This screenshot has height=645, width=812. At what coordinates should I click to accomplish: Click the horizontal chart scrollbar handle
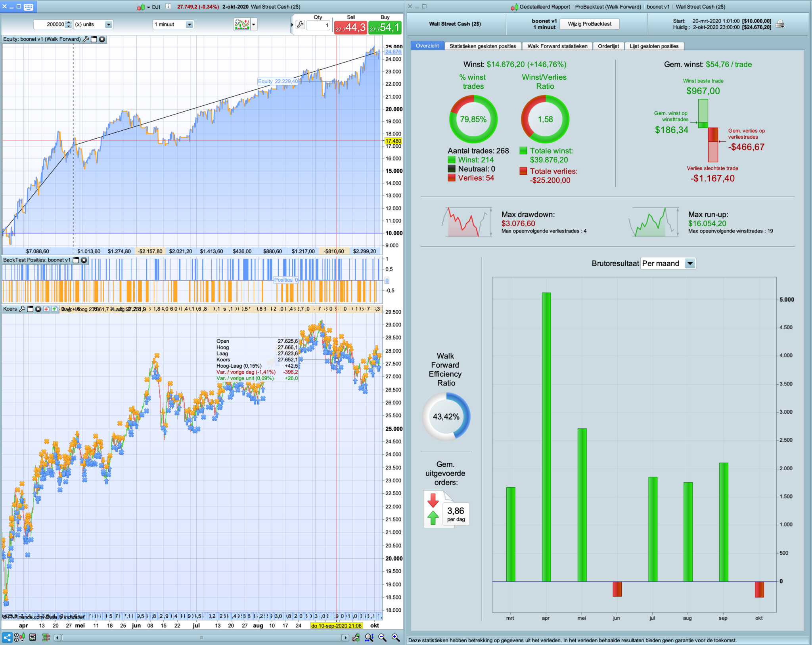point(201,637)
